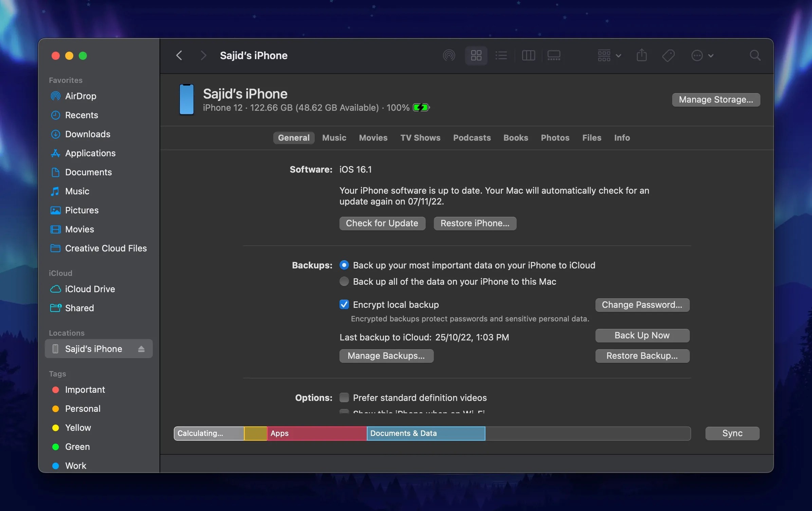Eject Sajid's iPhone from Locations
The width and height of the screenshot is (812, 511).
141,349
